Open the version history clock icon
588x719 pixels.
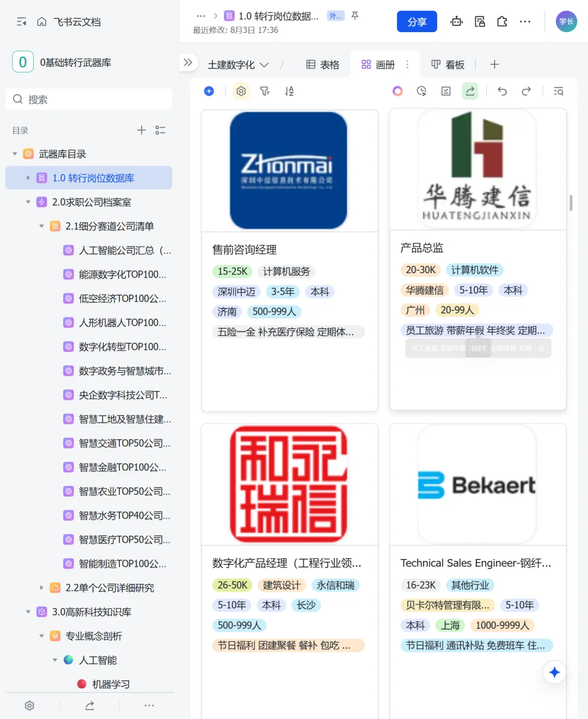[421, 91]
